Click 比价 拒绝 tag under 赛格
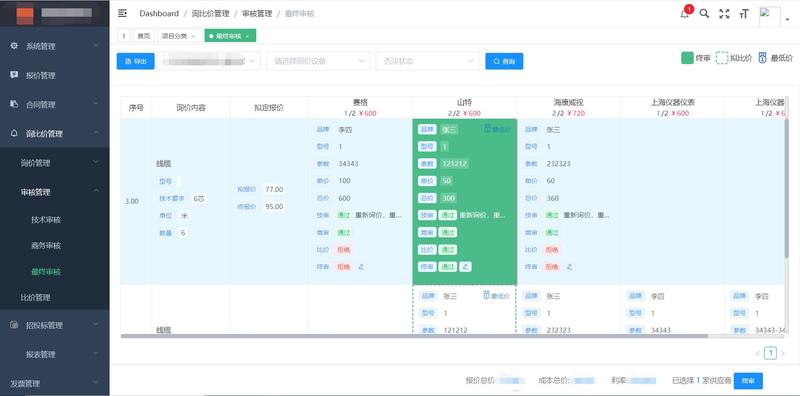 pyautogui.click(x=344, y=250)
